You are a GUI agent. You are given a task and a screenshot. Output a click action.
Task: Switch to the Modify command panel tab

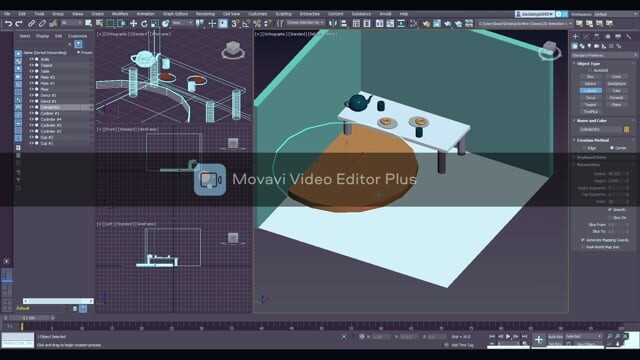pyautogui.click(x=586, y=37)
